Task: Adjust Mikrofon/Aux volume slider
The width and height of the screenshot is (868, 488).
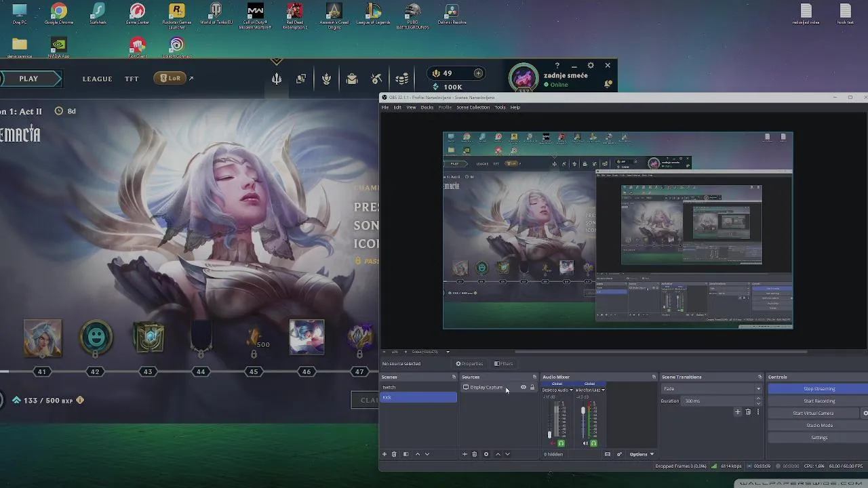Action: [583, 411]
